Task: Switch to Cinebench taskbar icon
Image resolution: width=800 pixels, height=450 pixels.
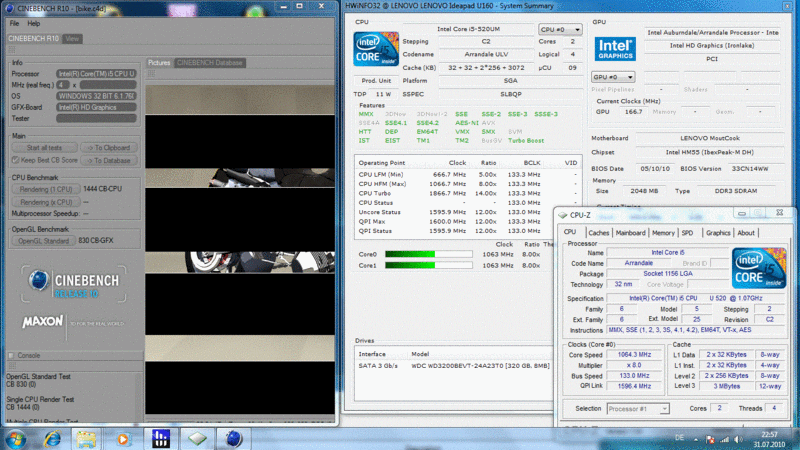Action: pyautogui.click(x=233, y=438)
